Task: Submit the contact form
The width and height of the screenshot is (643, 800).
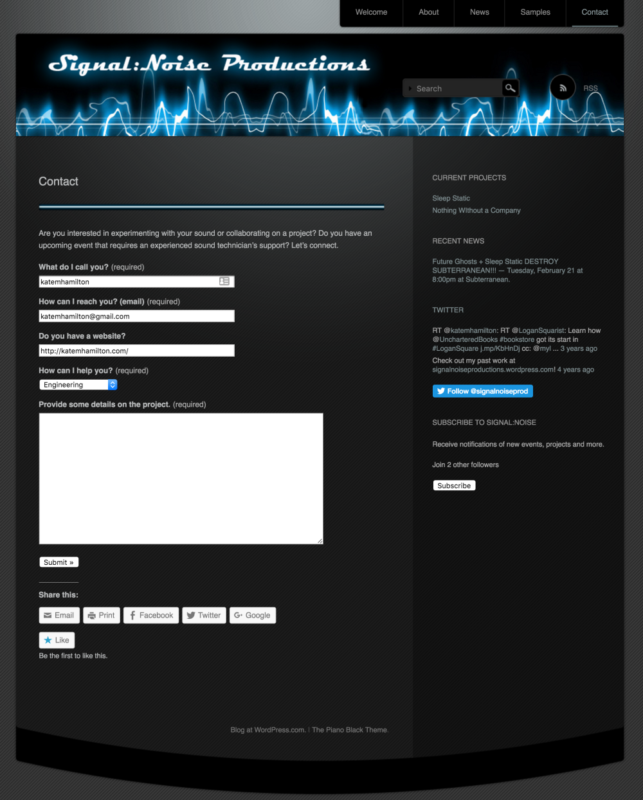Action: (58, 562)
